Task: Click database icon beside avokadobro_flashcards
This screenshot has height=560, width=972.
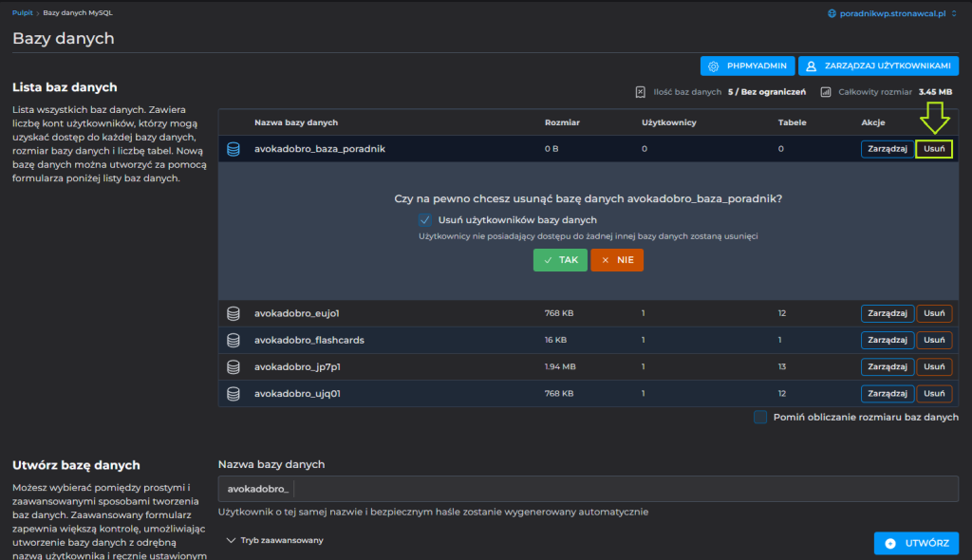Action: pyautogui.click(x=234, y=340)
